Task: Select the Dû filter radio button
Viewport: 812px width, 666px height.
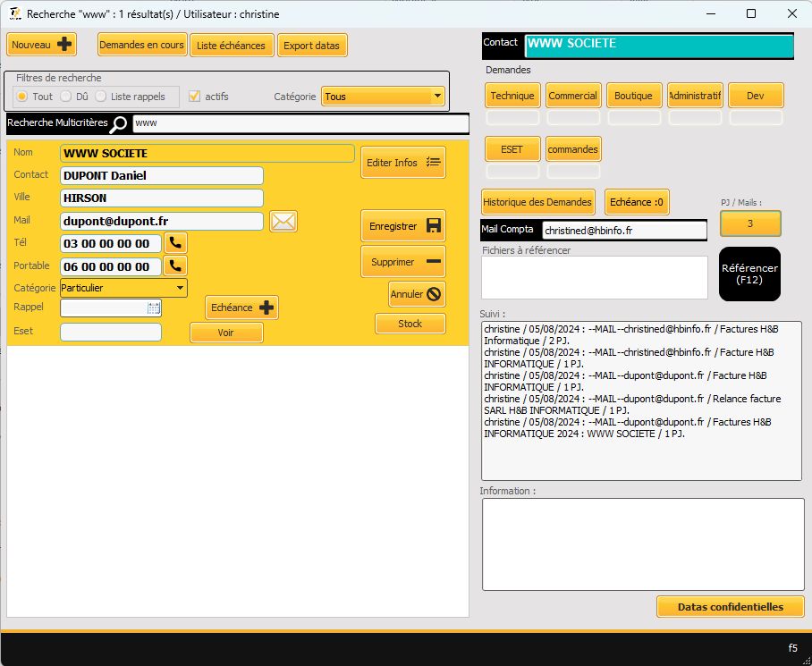Action: click(66, 97)
